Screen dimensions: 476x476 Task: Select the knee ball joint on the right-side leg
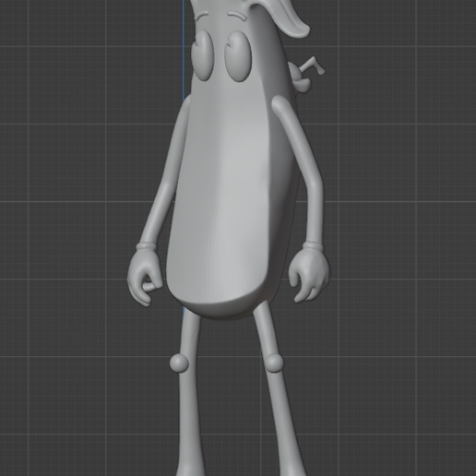[273, 363]
